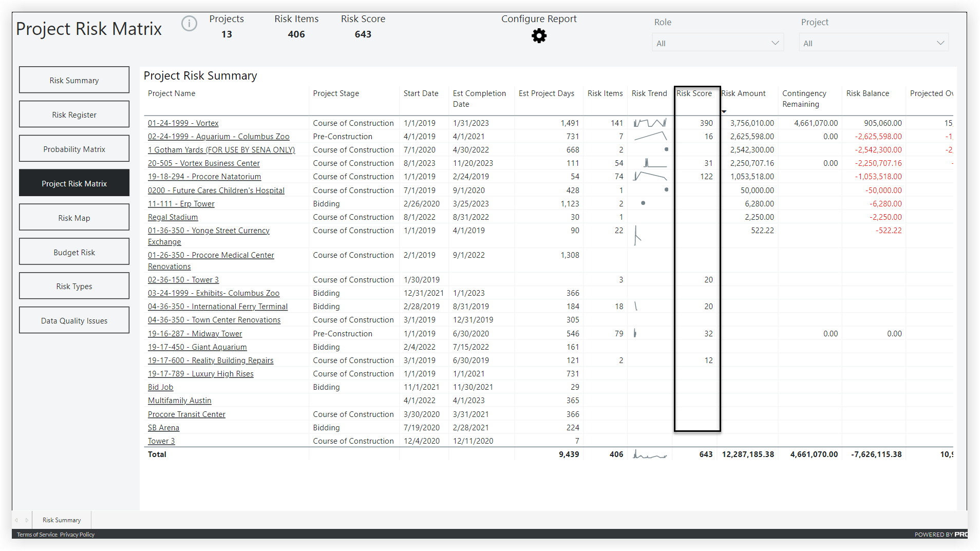Click Terms of Service link
This screenshot has width=980, height=551.
[37, 535]
